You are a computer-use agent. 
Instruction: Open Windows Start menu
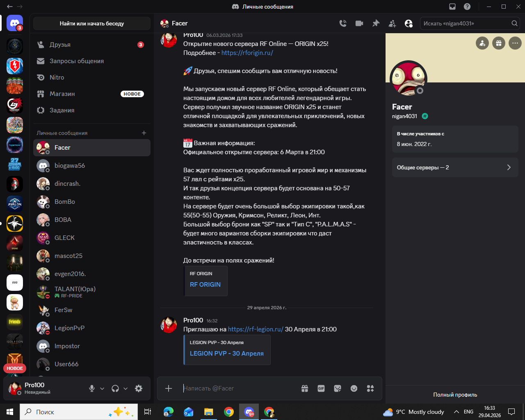(10, 412)
